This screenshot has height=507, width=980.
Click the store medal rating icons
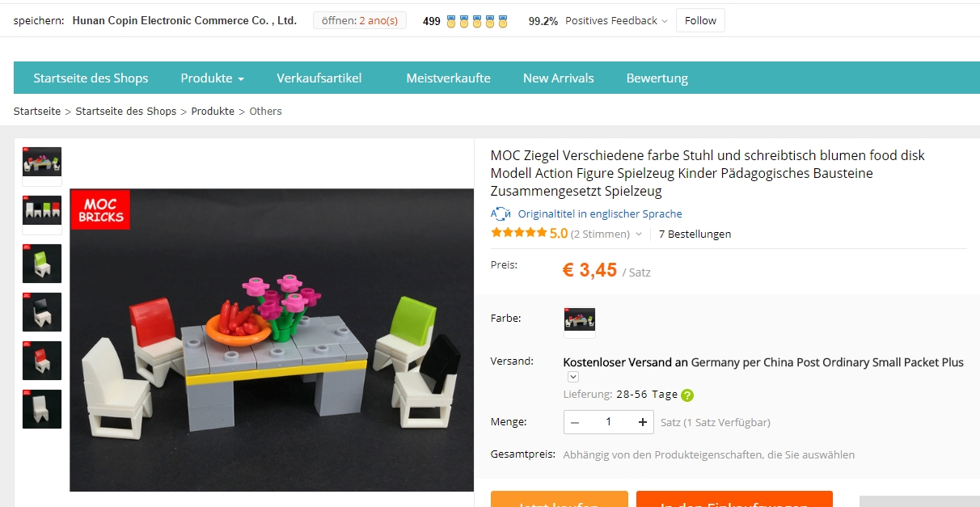coord(477,21)
